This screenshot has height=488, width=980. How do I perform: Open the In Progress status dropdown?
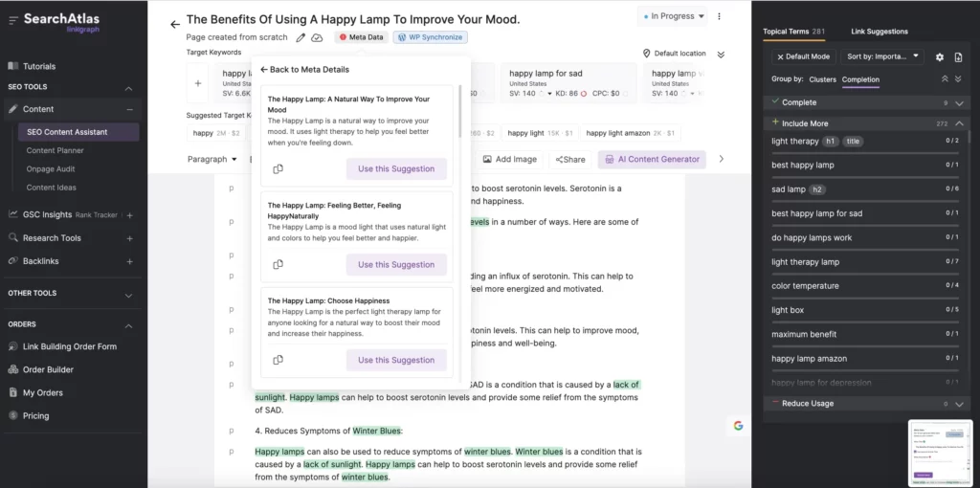(x=673, y=16)
